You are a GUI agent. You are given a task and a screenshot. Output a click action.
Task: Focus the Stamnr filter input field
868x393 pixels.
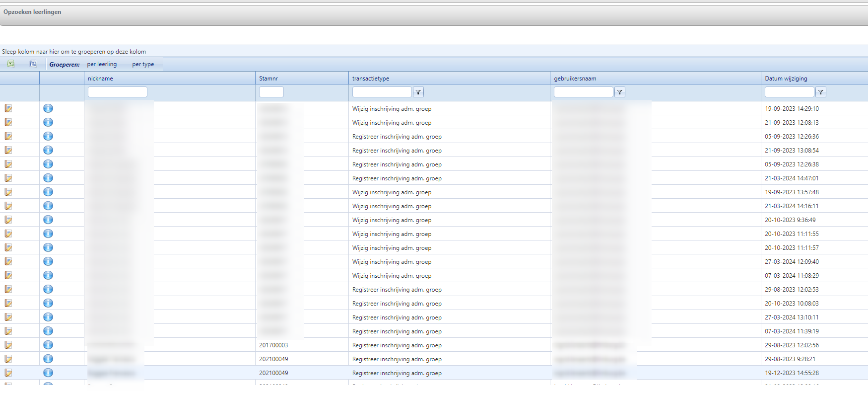[271, 92]
